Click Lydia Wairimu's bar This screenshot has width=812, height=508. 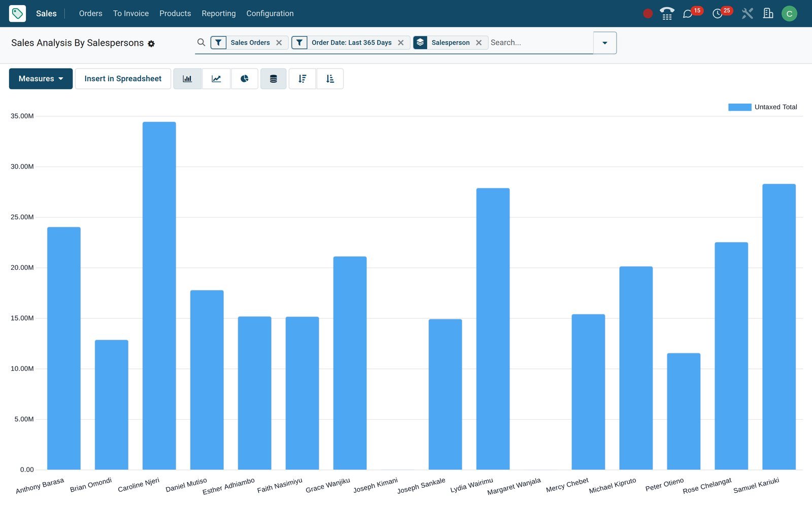pyautogui.click(x=493, y=329)
